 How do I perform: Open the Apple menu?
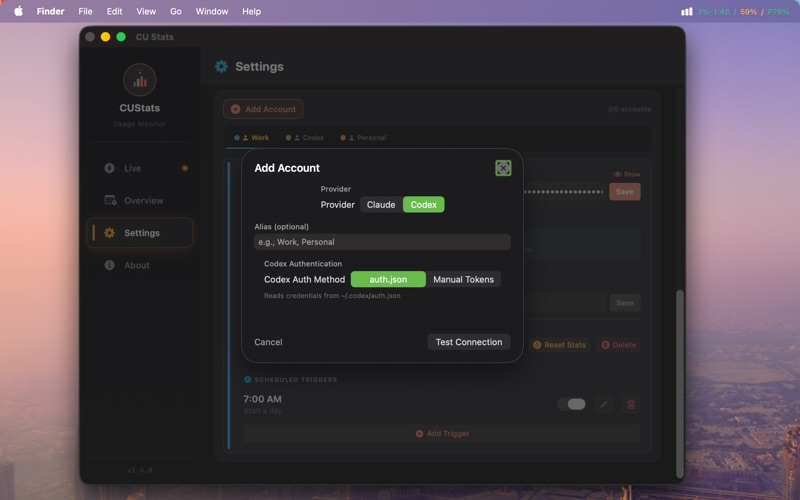pyautogui.click(x=18, y=11)
